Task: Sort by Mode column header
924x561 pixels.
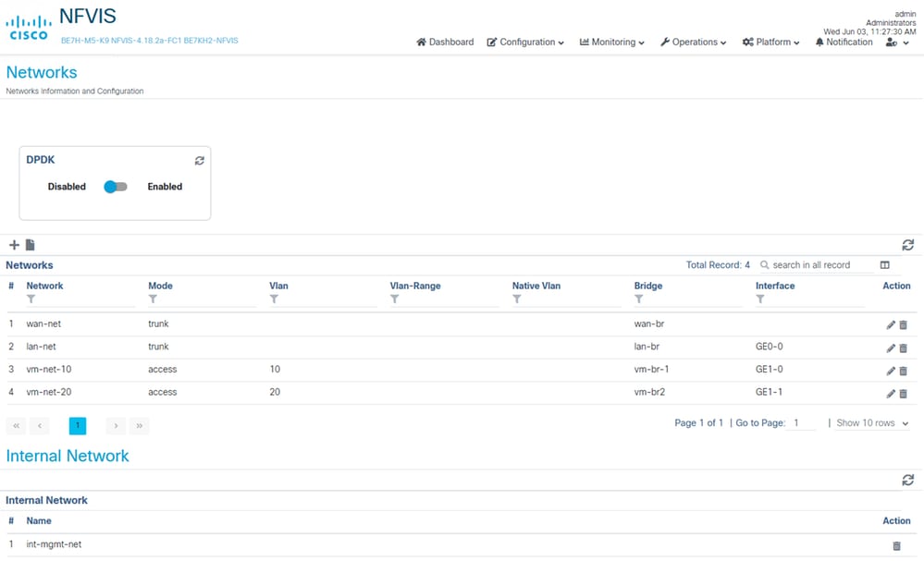Action: coord(160,286)
